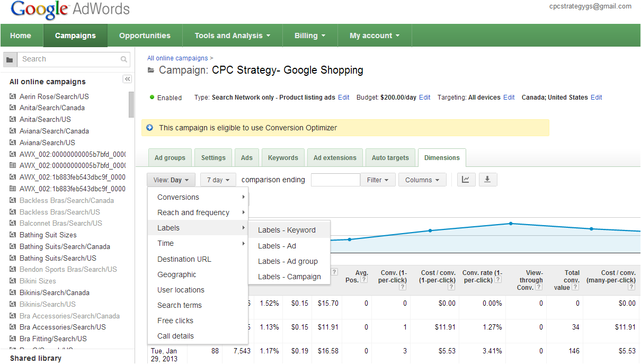Viewport: 641px width, 364px height.
Task: Click Edit next to campaign Type
Action: (x=344, y=97)
